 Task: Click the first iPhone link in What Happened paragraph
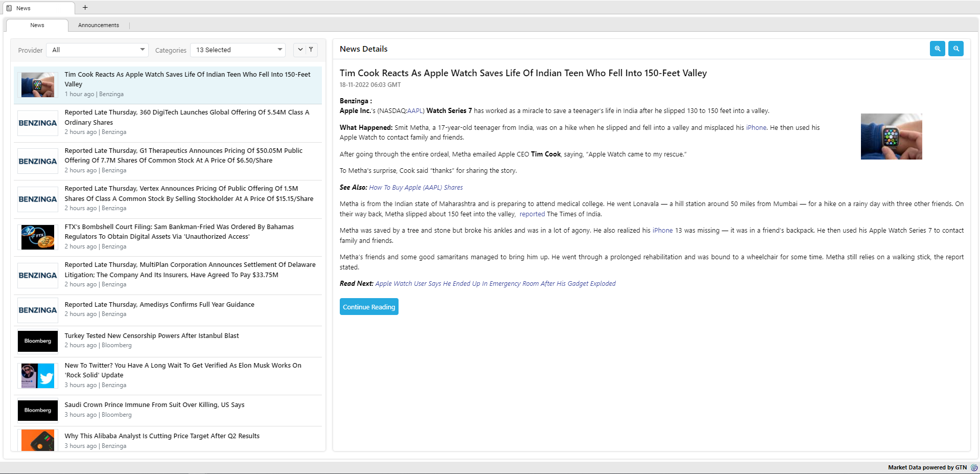point(756,128)
